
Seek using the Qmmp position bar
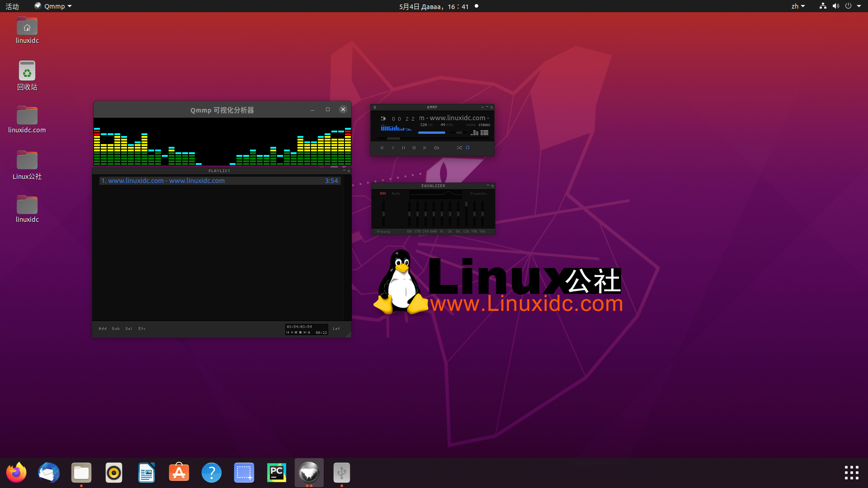pyautogui.click(x=434, y=138)
